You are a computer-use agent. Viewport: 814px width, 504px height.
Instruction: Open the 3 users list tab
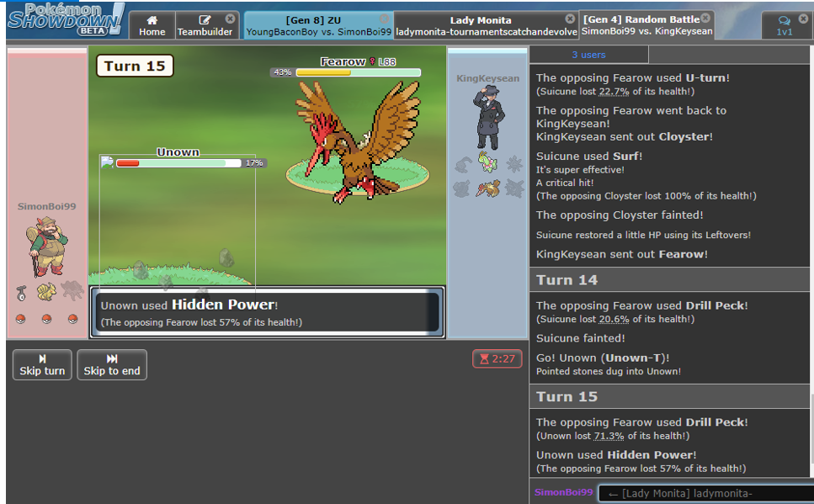(x=588, y=55)
